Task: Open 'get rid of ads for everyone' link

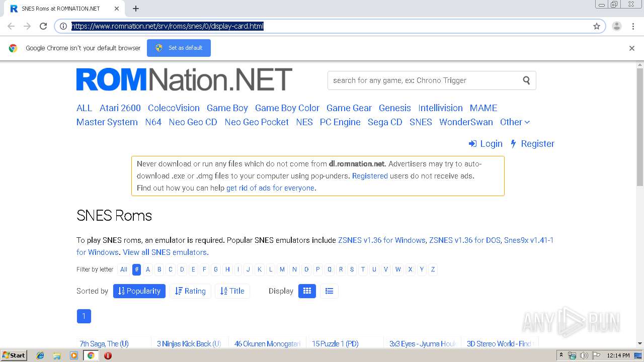Action: [x=271, y=188]
